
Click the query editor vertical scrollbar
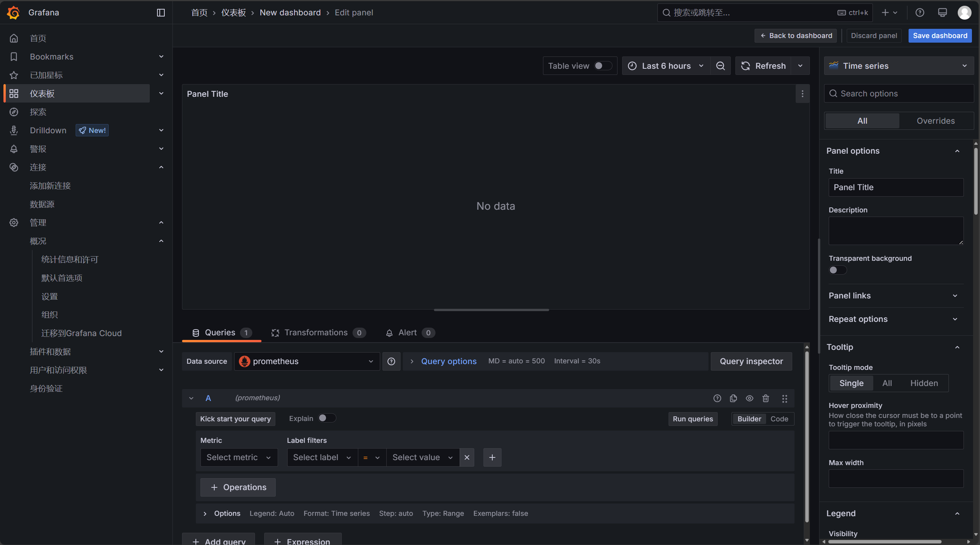click(807, 436)
